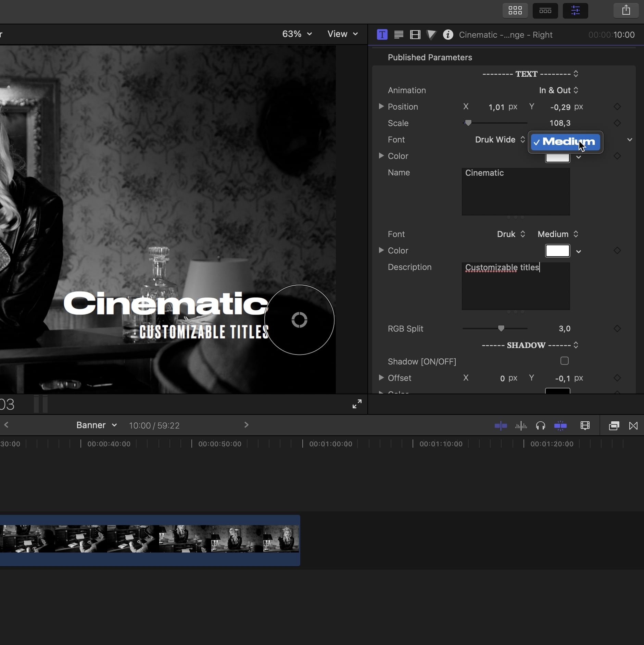The height and width of the screenshot is (645, 644).
Task: Solo clips with the headphones icon
Action: pyautogui.click(x=541, y=426)
